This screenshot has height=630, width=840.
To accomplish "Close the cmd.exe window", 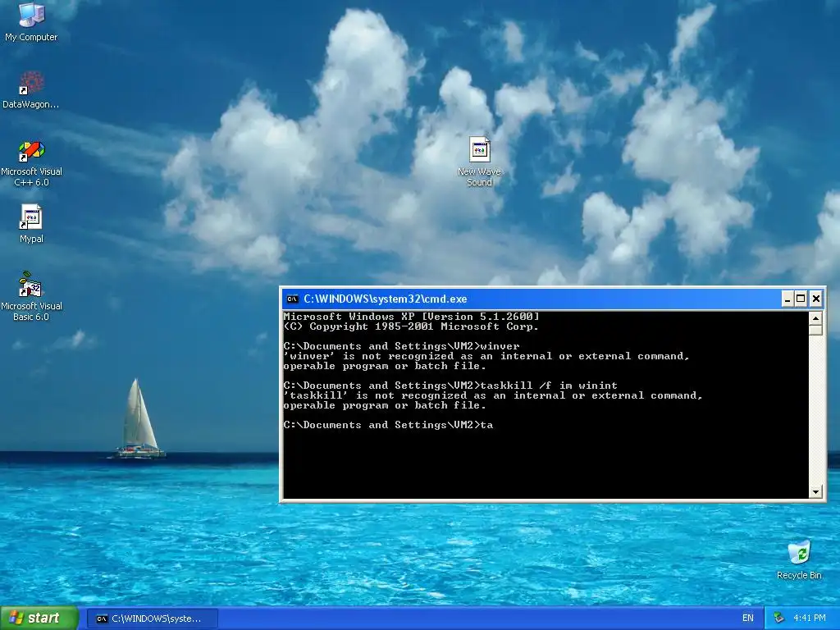I will [x=816, y=299].
